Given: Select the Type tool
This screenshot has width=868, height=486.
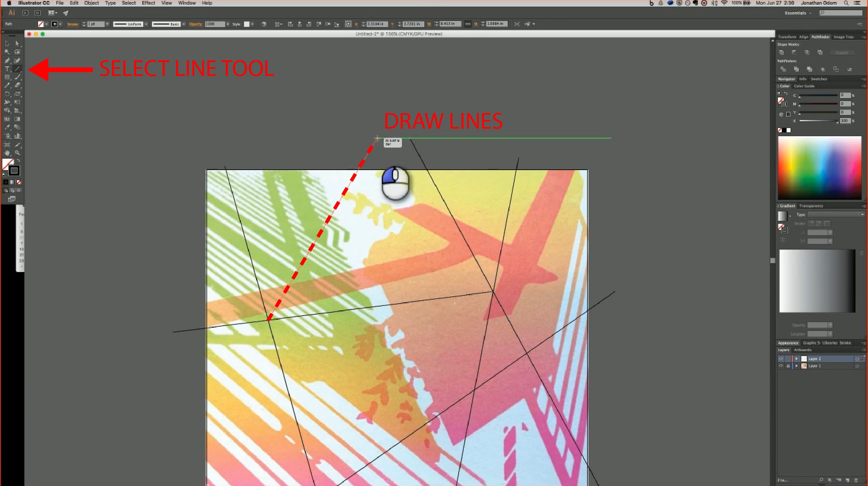Looking at the screenshot, I should [x=7, y=69].
